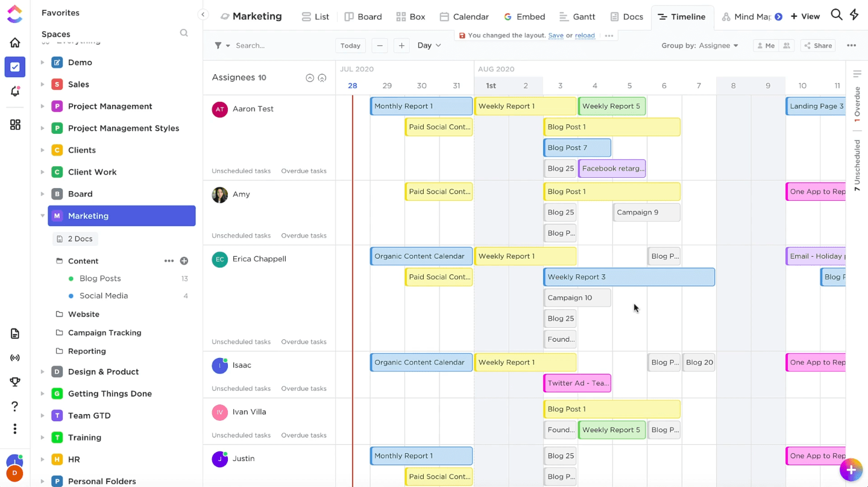Screen dimensions: 868x487
Task: Select the pink Twitter Ad task bar
Action: click(577, 383)
